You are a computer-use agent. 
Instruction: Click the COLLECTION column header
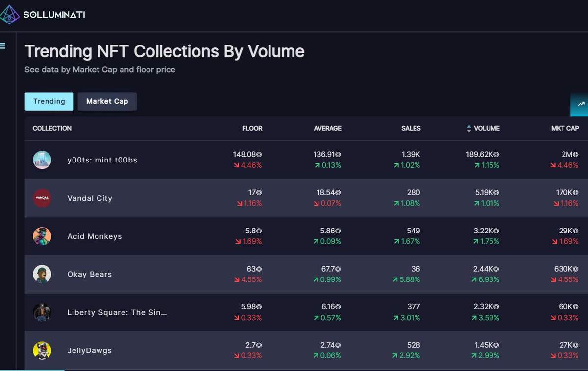click(52, 128)
